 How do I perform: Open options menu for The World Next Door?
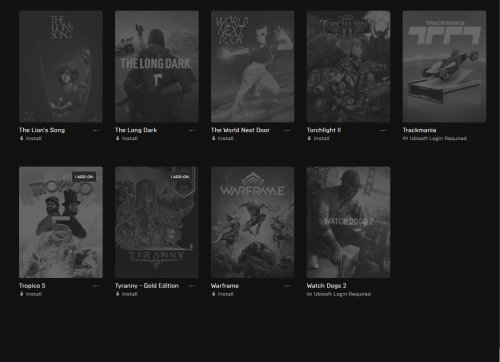[287, 130]
